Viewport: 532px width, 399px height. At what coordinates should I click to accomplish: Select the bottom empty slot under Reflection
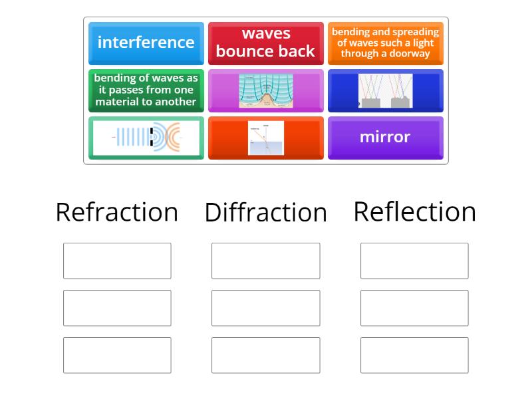click(x=414, y=354)
